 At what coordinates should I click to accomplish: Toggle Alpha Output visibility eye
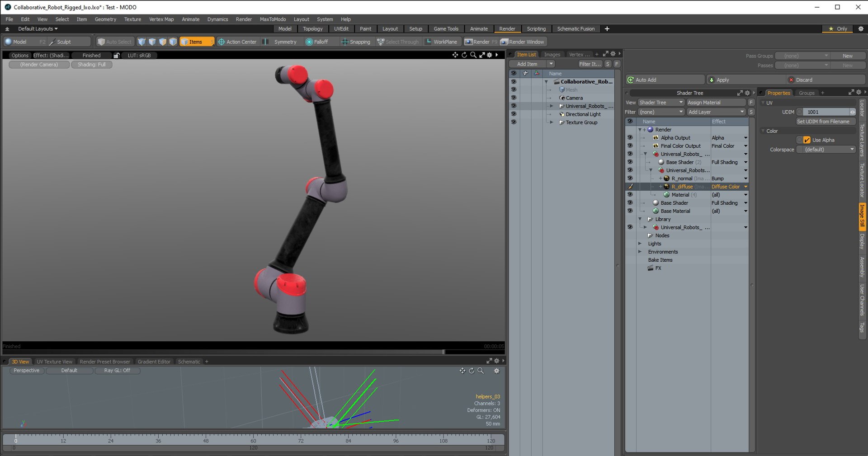[630, 137]
